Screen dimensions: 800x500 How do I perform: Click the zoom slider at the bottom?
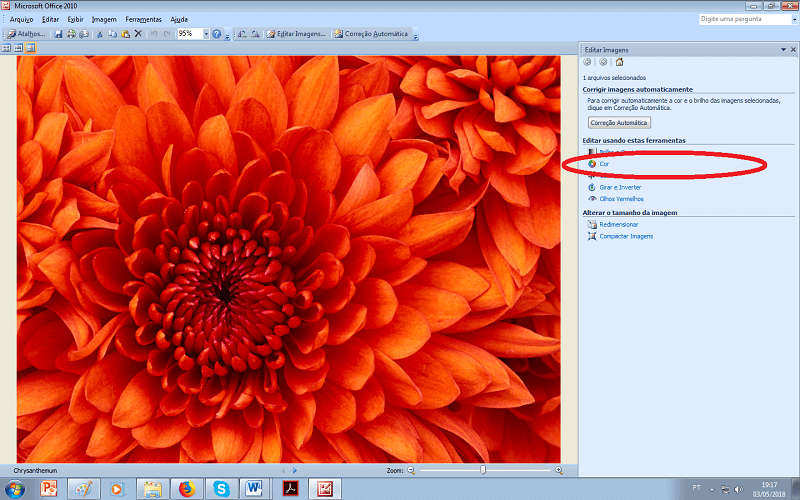click(x=484, y=469)
